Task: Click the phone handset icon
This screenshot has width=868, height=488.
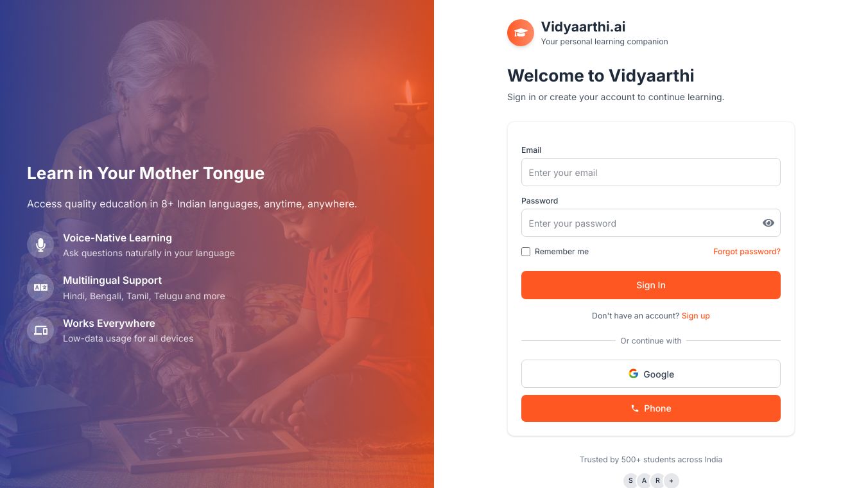Action: (635, 408)
